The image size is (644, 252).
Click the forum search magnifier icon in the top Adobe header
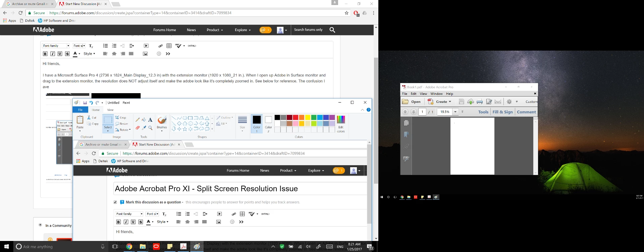click(332, 30)
